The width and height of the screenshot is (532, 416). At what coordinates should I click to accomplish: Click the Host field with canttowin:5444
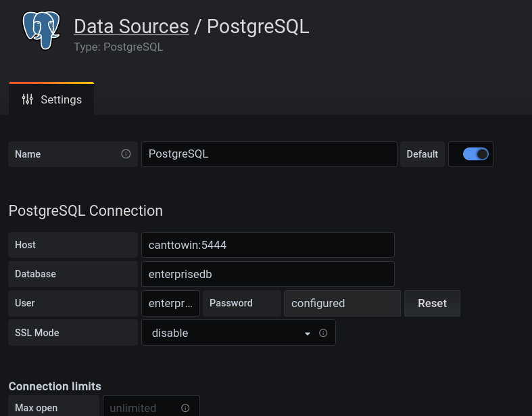[x=267, y=245]
